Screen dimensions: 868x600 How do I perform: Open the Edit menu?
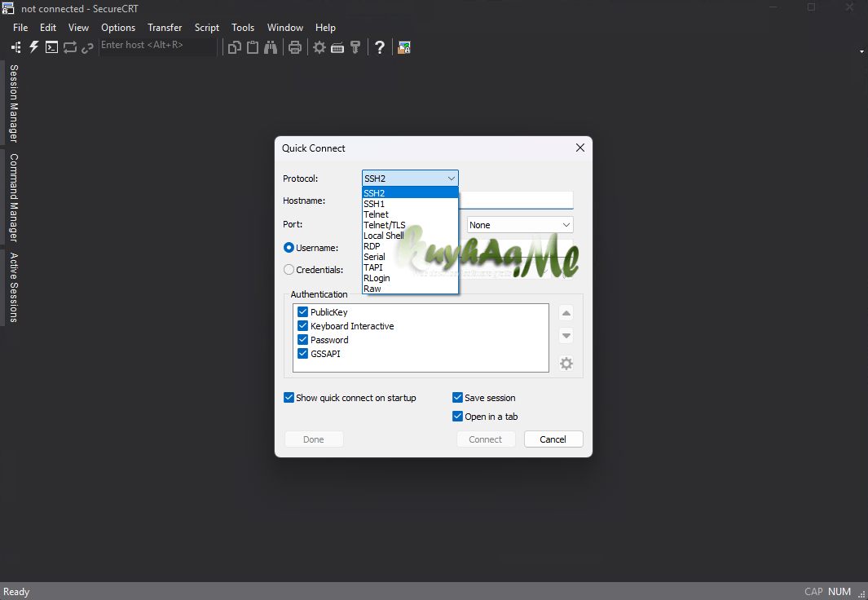[48, 27]
